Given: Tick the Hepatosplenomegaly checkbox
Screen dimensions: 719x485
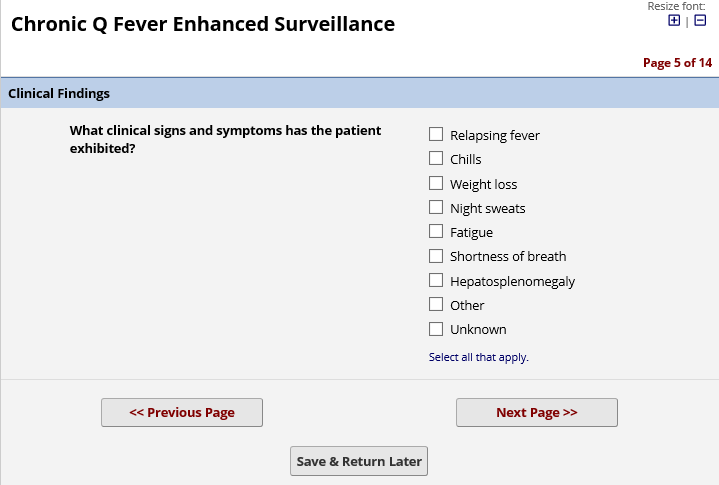Looking at the screenshot, I should click(x=436, y=280).
